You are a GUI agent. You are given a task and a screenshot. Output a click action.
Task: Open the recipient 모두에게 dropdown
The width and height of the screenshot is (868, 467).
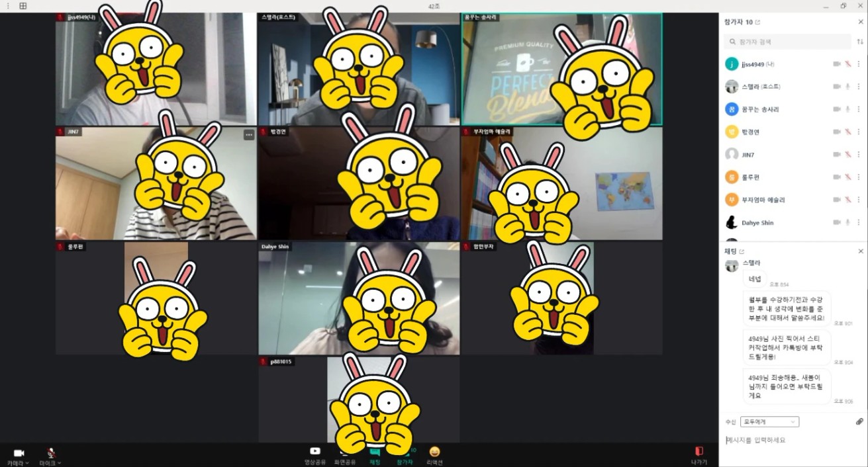[x=770, y=421]
